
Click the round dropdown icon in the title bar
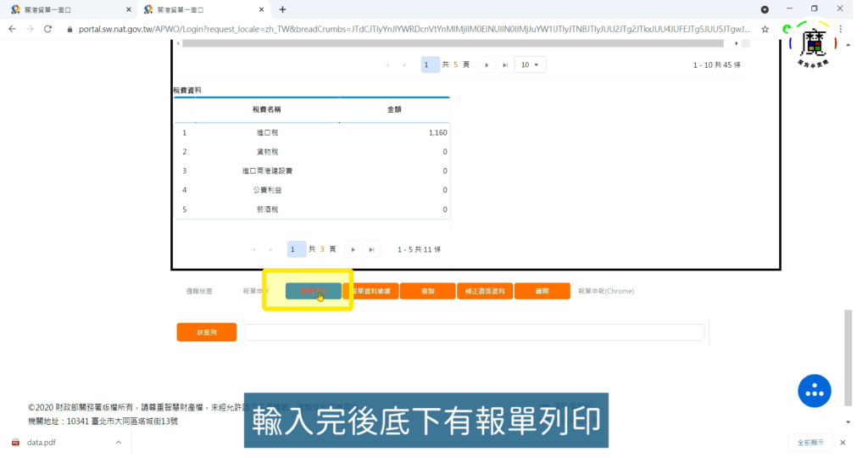click(x=765, y=9)
